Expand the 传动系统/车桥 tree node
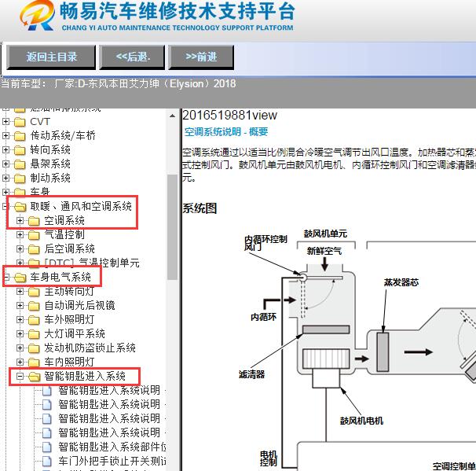The width and height of the screenshot is (476, 471). 5,135
